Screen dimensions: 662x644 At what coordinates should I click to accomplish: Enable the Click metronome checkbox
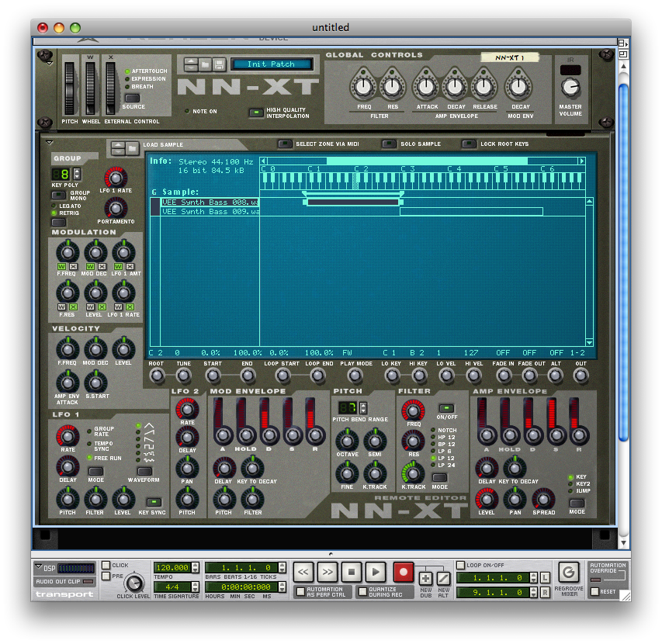(x=106, y=565)
